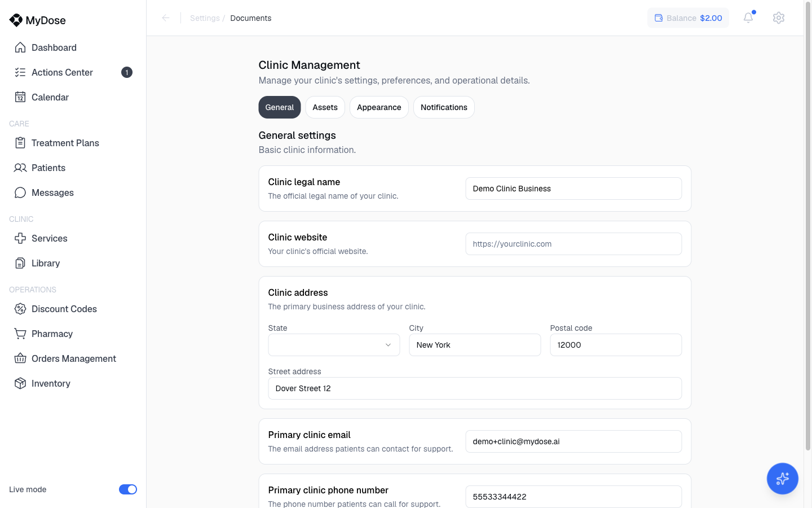Screen dimensions: 812x508
Task: Switch to the Appearance tab
Action: (379, 107)
